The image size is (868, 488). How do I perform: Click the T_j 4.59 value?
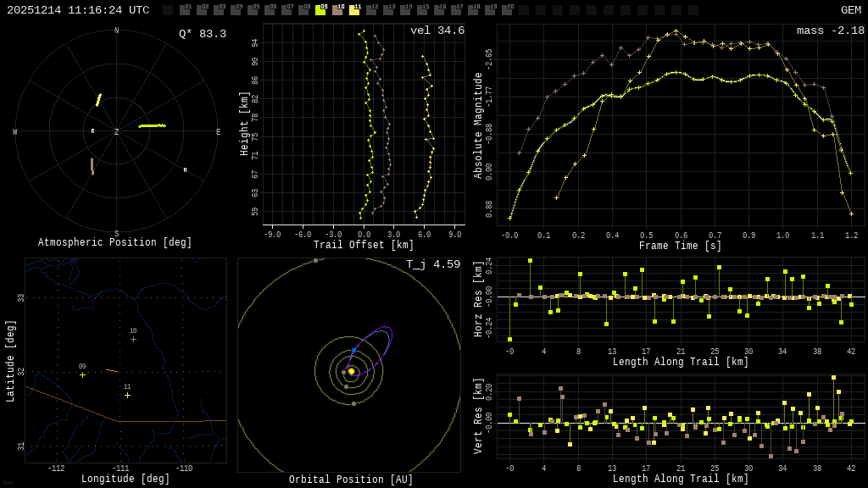coord(432,264)
